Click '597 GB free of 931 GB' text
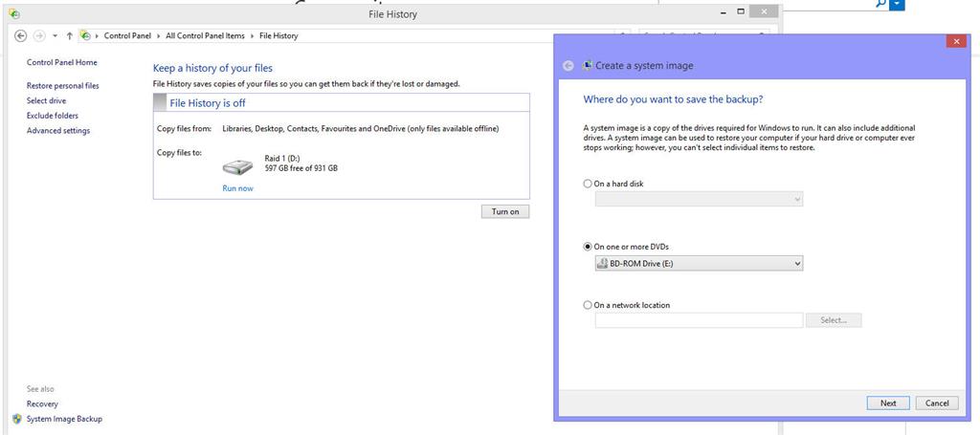This screenshot has width=980, height=435. (x=301, y=168)
